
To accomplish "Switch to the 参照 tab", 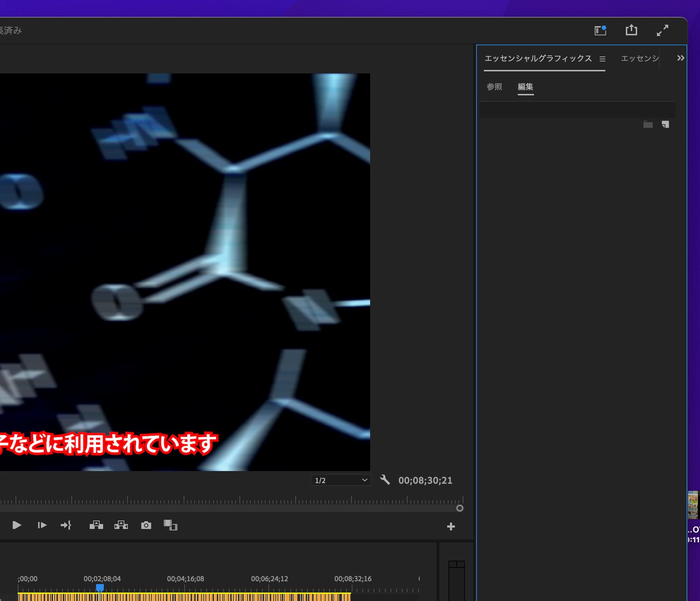I will point(494,87).
